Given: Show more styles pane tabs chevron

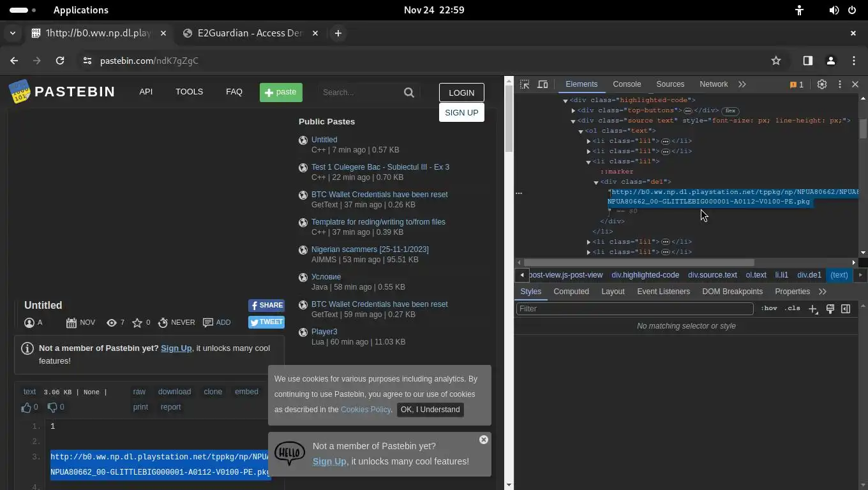Looking at the screenshot, I should (823, 292).
